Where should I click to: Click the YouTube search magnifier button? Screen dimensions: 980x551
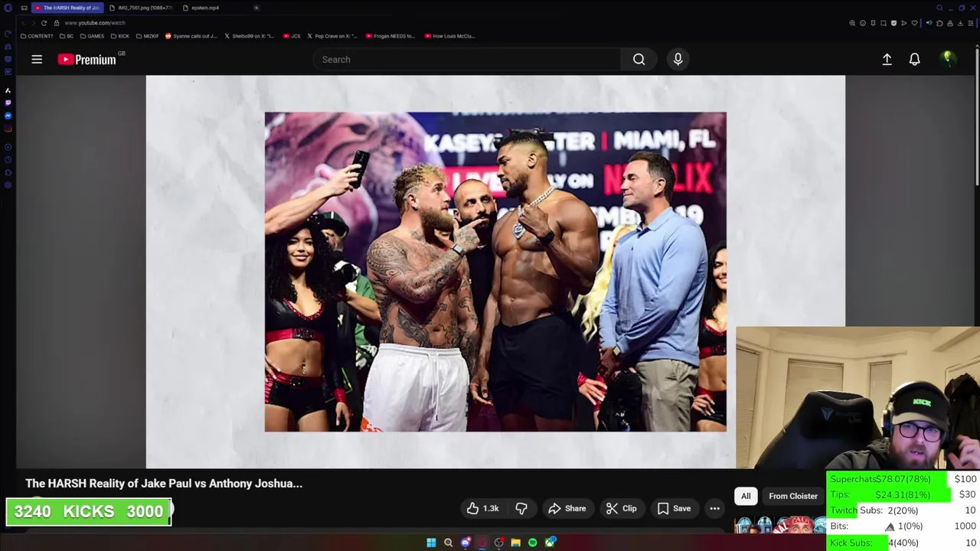(x=639, y=59)
